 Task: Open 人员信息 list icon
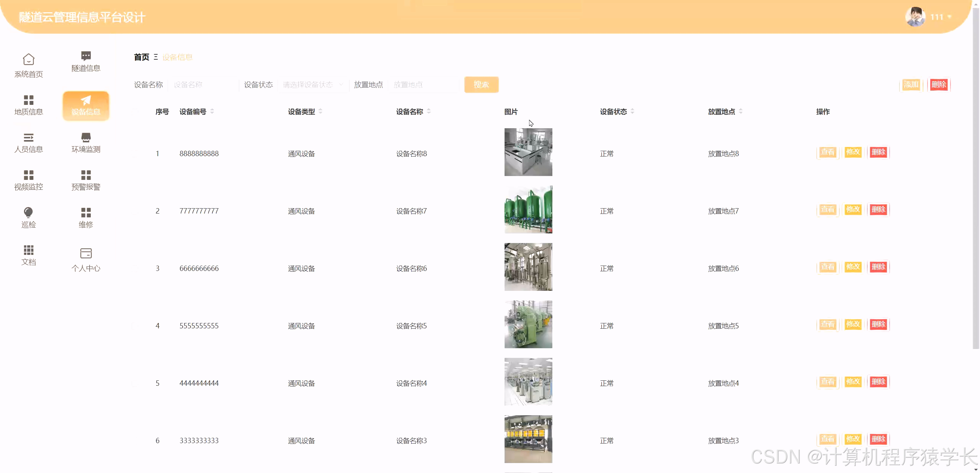[29, 137]
